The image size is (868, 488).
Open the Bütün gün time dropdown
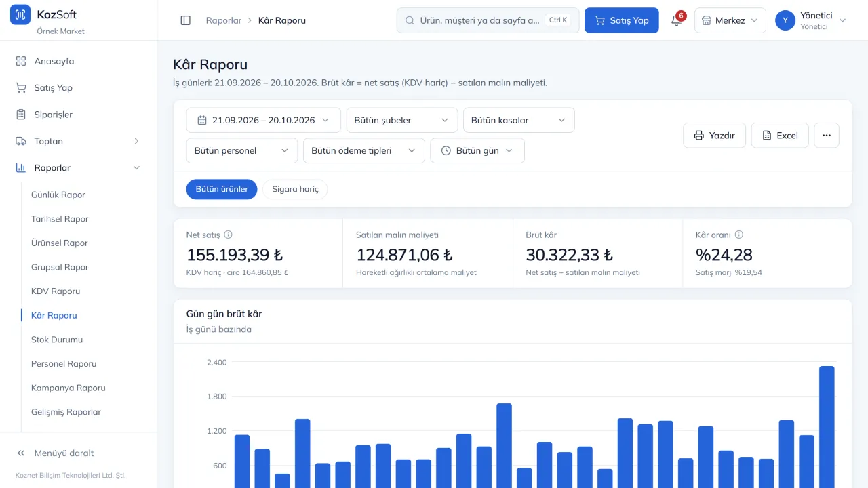click(477, 150)
